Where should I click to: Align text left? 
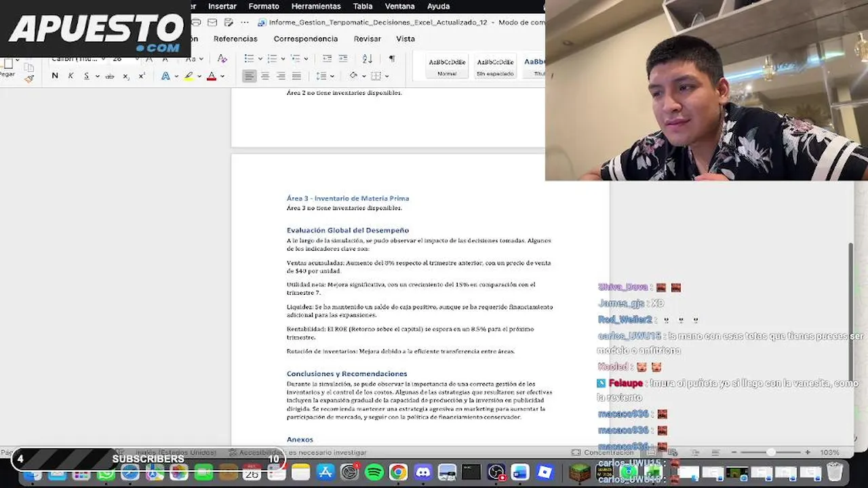(250, 76)
